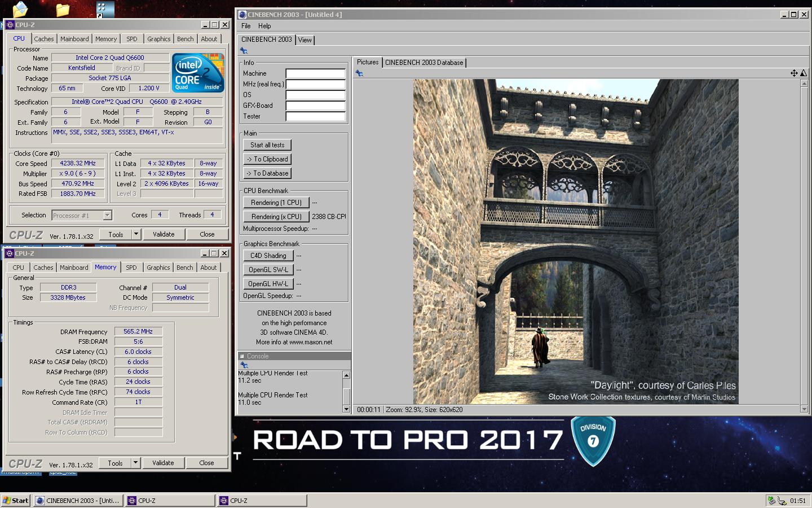This screenshot has width=812, height=508.
Task: Click the picture viewer scrollbar down arrow
Action: [x=804, y=409]
